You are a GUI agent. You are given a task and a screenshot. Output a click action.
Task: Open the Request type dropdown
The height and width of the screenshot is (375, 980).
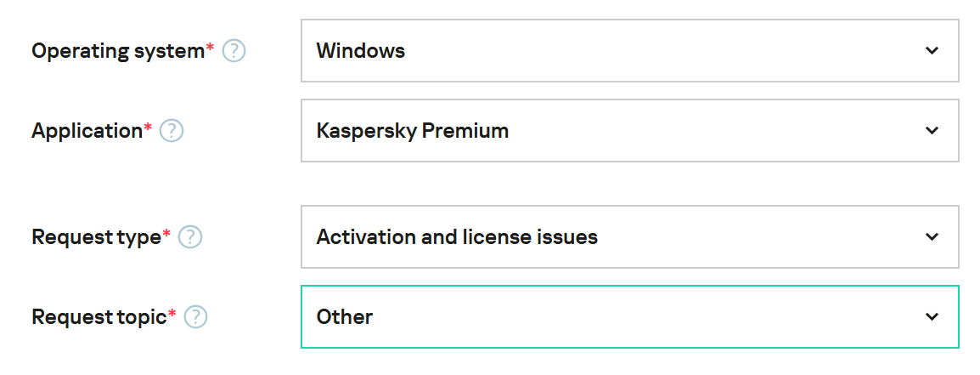point(629,237)
